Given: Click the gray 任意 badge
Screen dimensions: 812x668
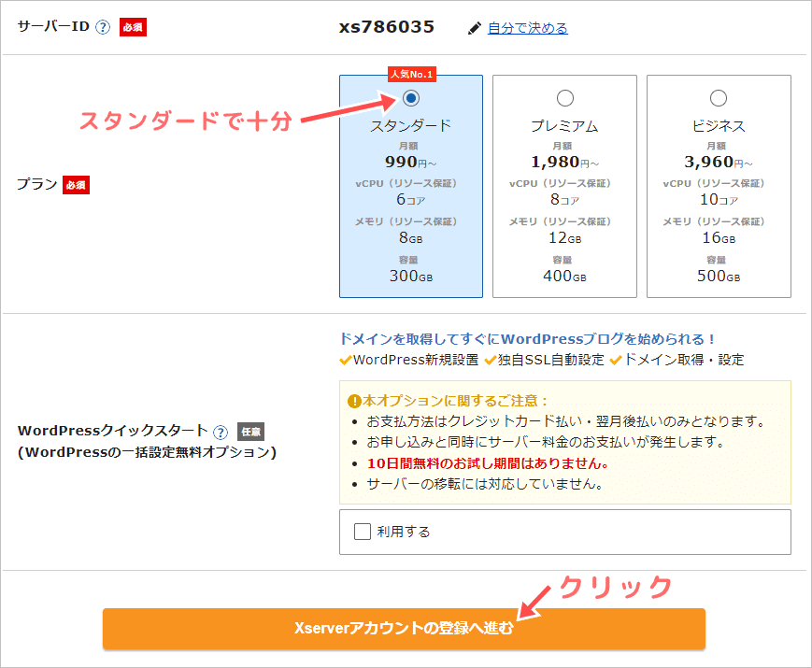Looking at the screenshot, I should [x=250, y=432].
